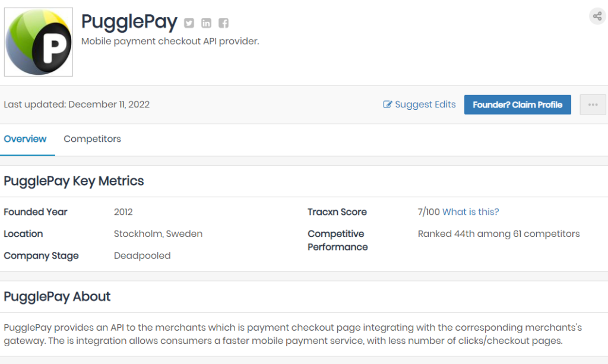
Task: Click the Deadpooled company stage value
Action: (x=142, y=255)
